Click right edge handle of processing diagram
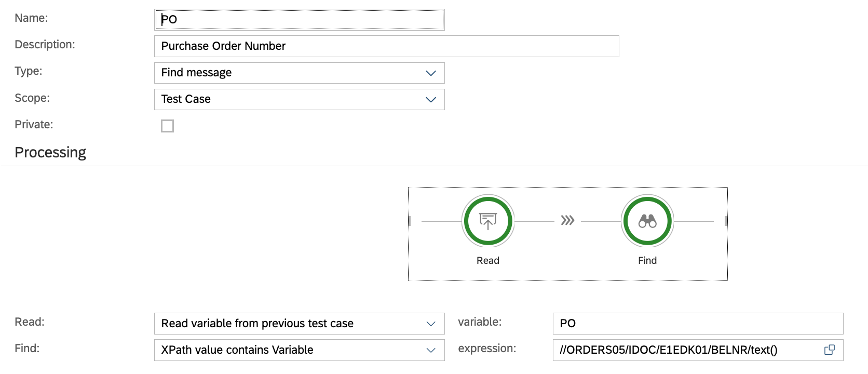Screen dimensions: 868x374 (726, 221)
